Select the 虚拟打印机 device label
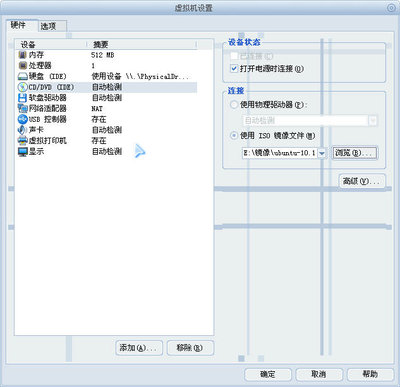400x387 pixels. coord(48,141)
